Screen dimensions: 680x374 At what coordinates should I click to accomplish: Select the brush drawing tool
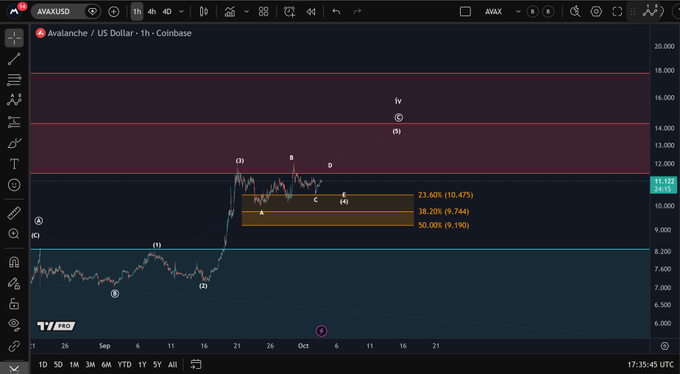pos(14,143)
